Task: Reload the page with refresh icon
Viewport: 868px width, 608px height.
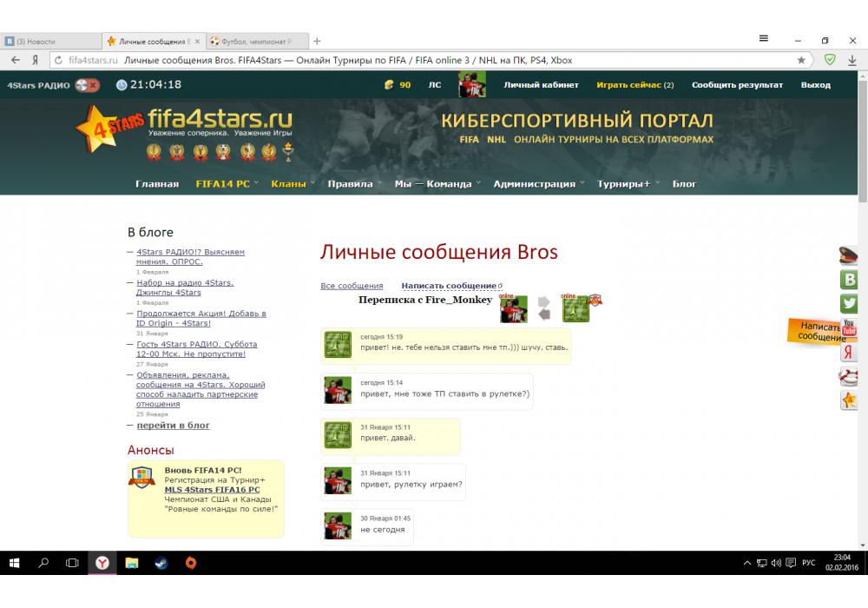Action: pos(59,60)
